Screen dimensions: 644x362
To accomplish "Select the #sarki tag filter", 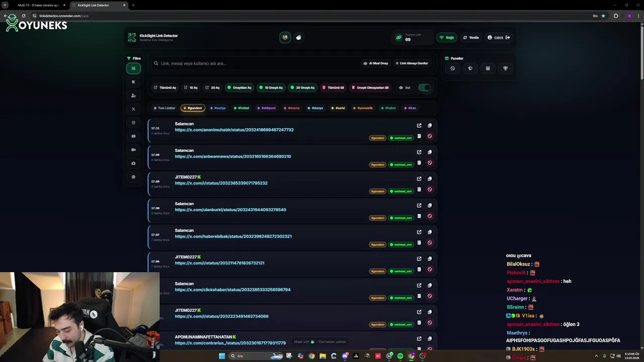I will pos(339,108).
